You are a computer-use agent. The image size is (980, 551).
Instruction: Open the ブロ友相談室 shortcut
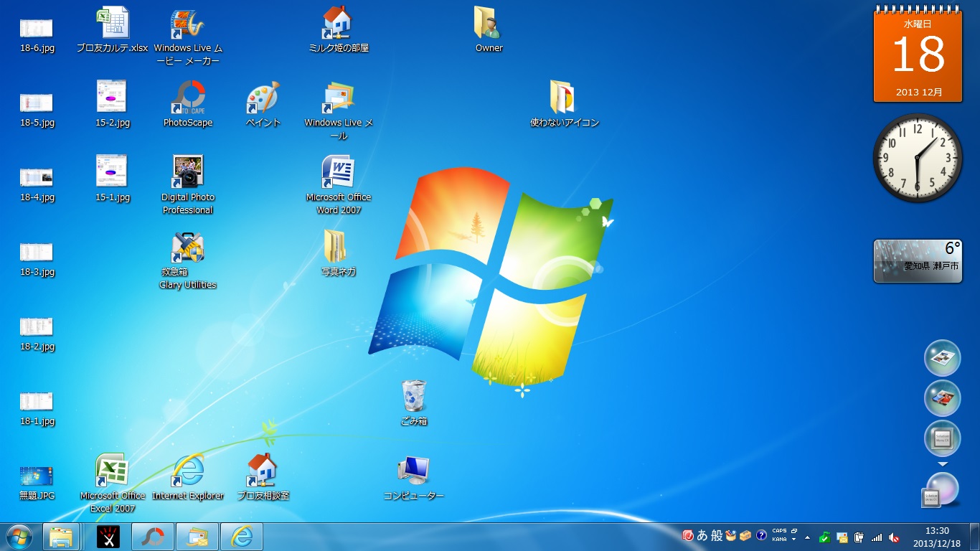[x=263, y=478]
